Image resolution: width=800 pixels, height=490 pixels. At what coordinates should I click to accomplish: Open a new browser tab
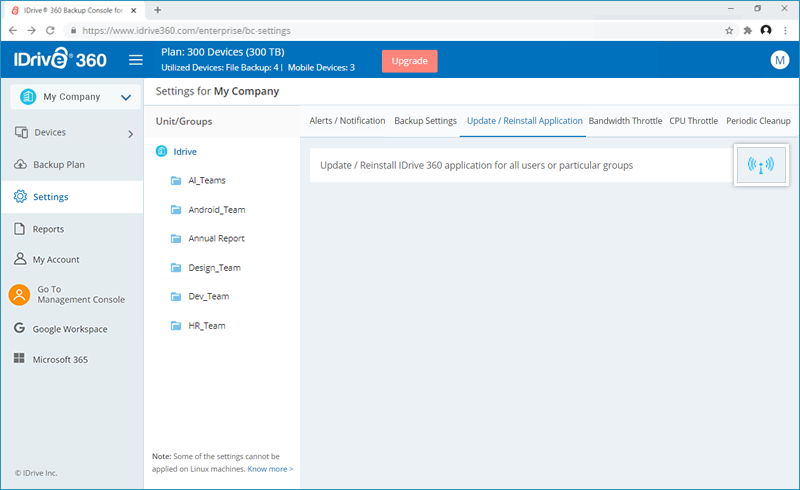(x=158, y=10)
